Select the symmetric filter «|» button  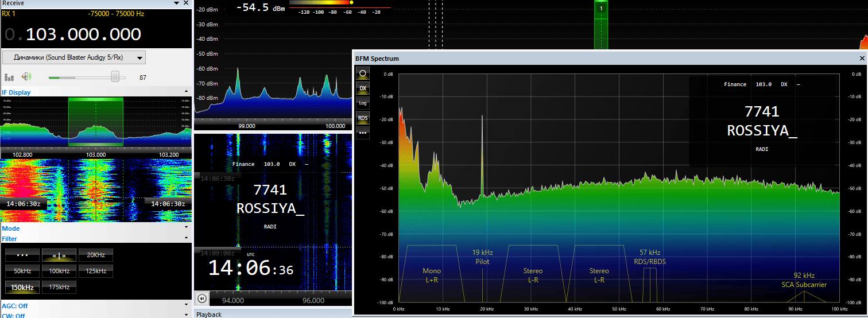(59, 255)
